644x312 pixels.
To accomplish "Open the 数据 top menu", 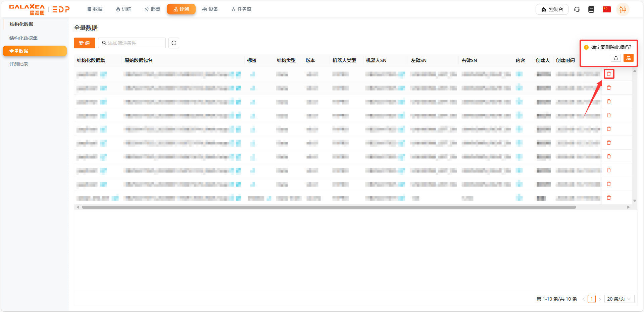I will 95,9.
